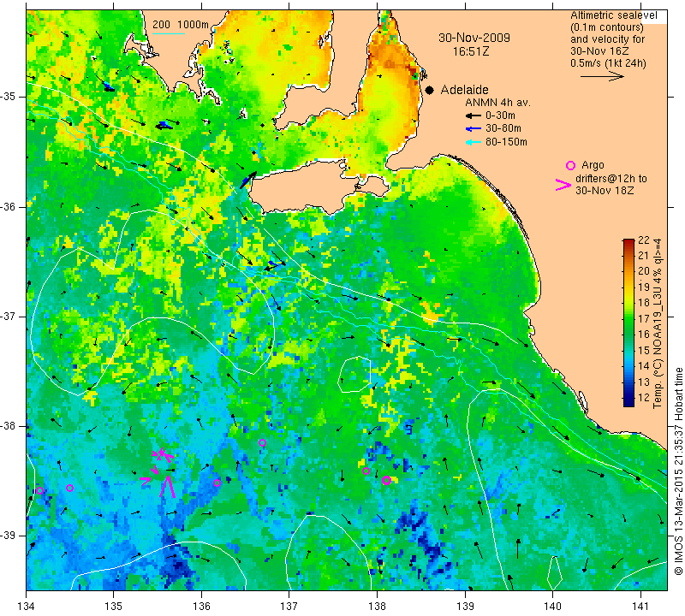Image resolution: width=685 pixels, height=616 pixels.
Task: Click the colorbar value 12
Action: (644, 398)
